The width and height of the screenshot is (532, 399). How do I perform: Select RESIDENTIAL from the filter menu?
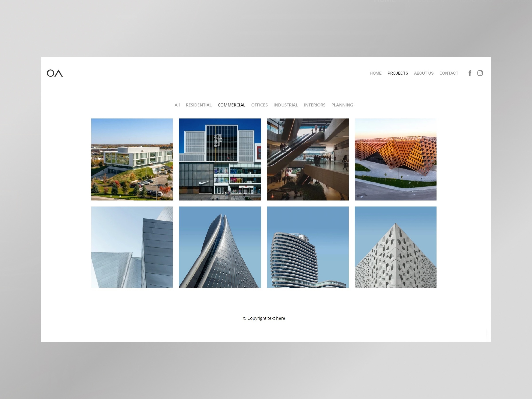(x=198, y=105)
